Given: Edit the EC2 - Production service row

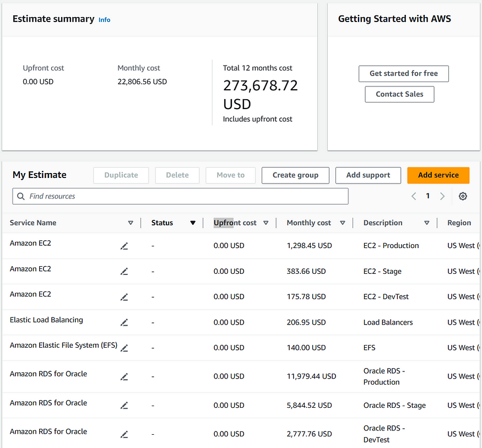Looking at the screenshot, I should pos(124,246).
